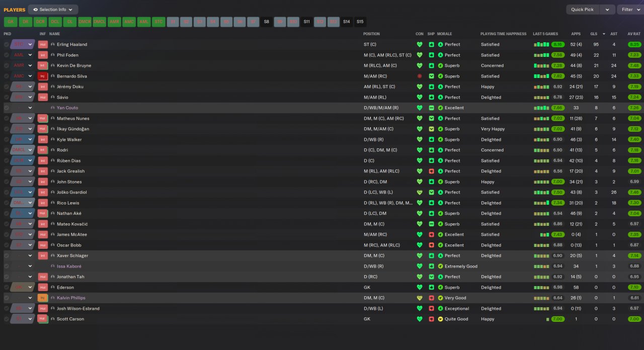Click Bernardo Silva's red injury condition icon

pos(420,76)
